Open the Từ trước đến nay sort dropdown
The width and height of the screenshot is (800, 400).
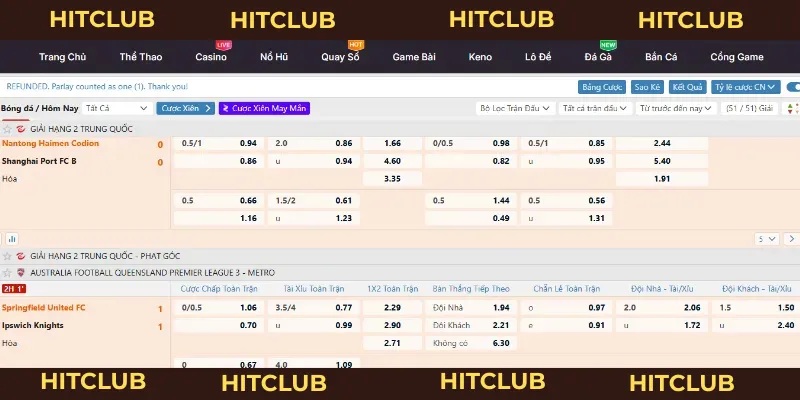click(676, 108)
